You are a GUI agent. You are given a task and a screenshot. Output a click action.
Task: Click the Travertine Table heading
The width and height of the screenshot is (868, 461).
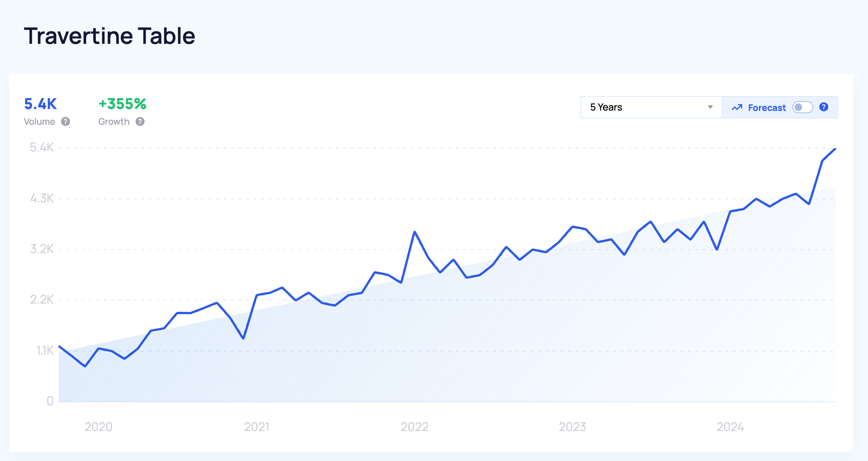(109, 36)
